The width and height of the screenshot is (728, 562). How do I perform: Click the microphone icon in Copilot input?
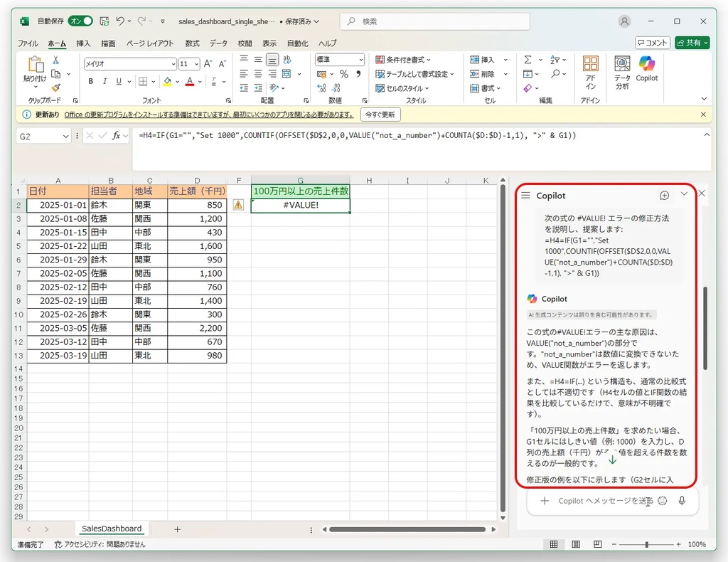pyautogui.click(x=682, y=501)
